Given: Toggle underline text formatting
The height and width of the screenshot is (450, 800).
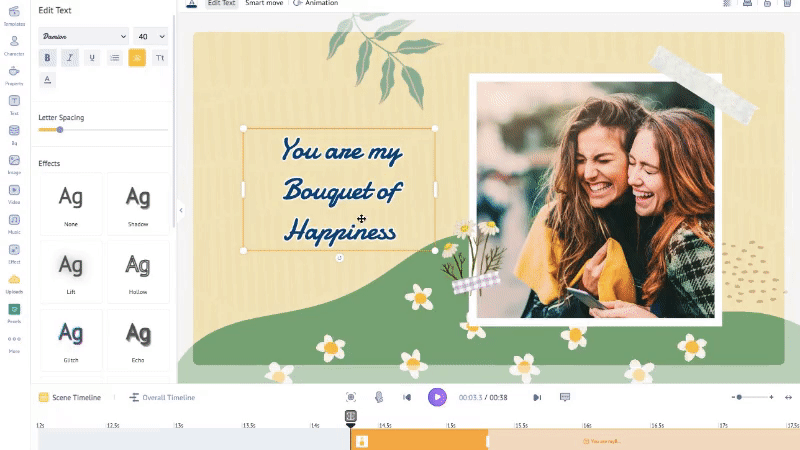Looking at the screenshot, I should click(92, 58).
